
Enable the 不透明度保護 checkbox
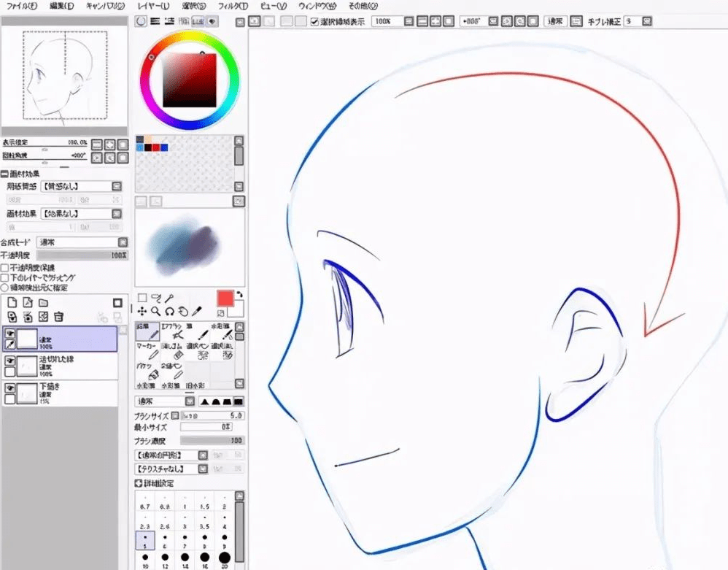tap(5, 268)
